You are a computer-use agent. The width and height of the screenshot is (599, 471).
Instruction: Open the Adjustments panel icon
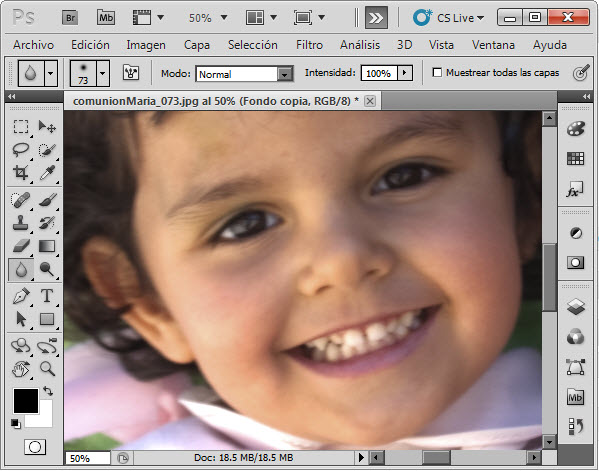point(575,233)
